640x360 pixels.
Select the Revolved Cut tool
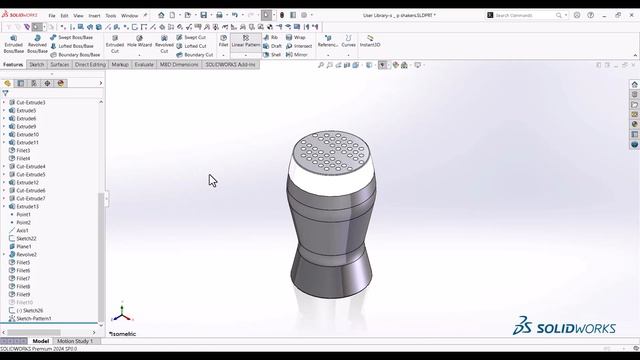click(164, 44)
